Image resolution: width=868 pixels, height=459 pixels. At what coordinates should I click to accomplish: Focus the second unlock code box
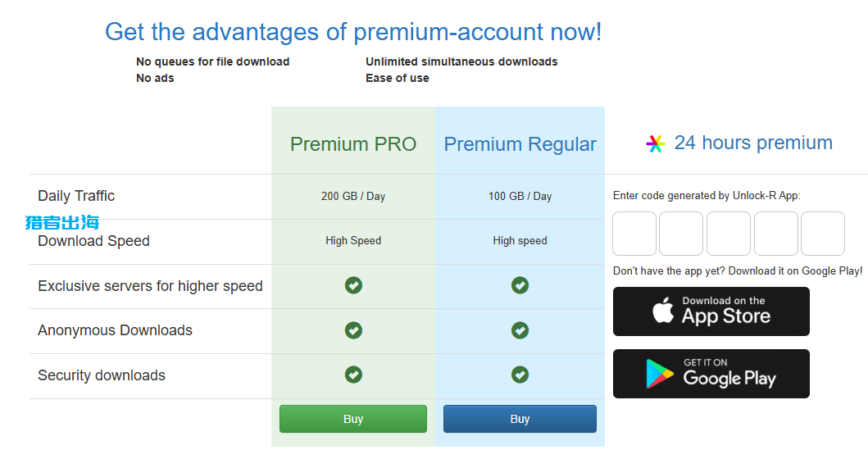(681, 234)
